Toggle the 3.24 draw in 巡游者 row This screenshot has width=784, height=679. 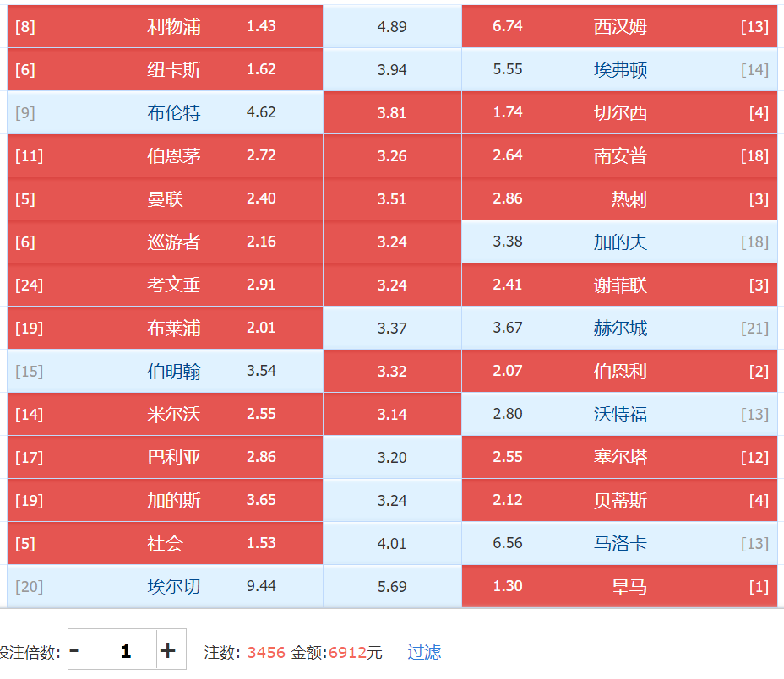(392, 242)
